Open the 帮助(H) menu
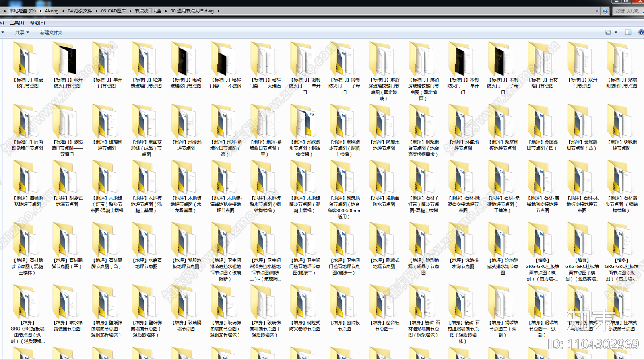This screenshot has height=360, width=644. click(x=37, y=23)
